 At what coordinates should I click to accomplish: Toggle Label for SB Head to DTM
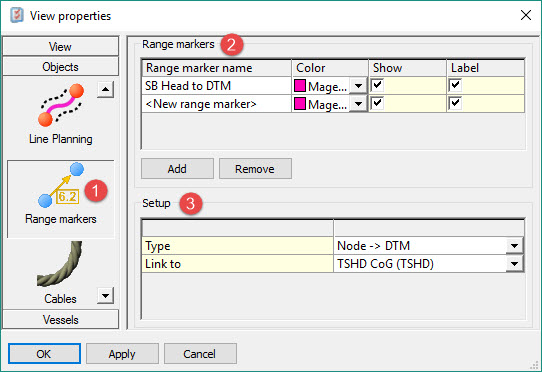point(455,85)
